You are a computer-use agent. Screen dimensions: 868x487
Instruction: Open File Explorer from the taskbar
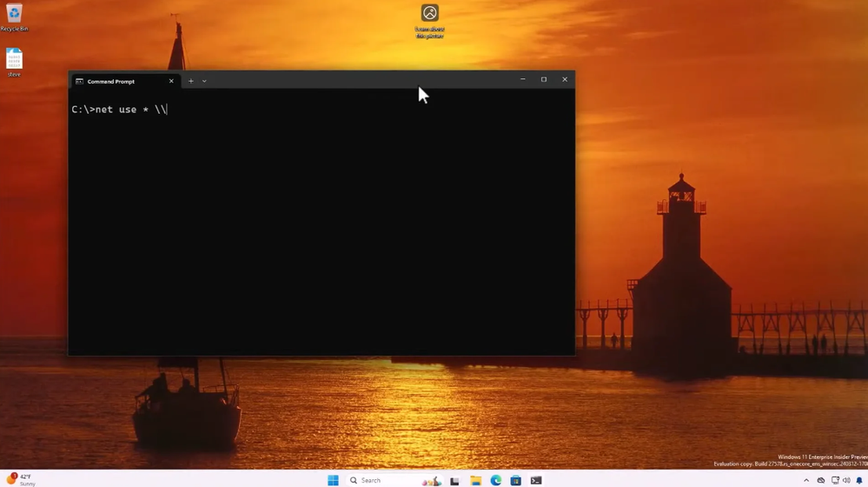pyautogui.click(x=475, y=480)
